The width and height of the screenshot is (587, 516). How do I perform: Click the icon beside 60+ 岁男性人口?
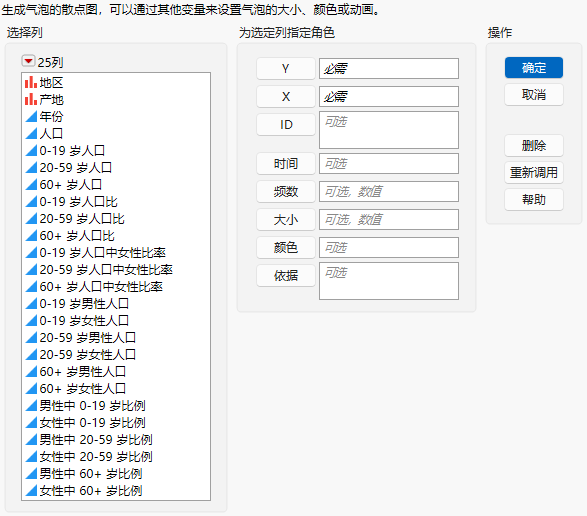[31, 372]
